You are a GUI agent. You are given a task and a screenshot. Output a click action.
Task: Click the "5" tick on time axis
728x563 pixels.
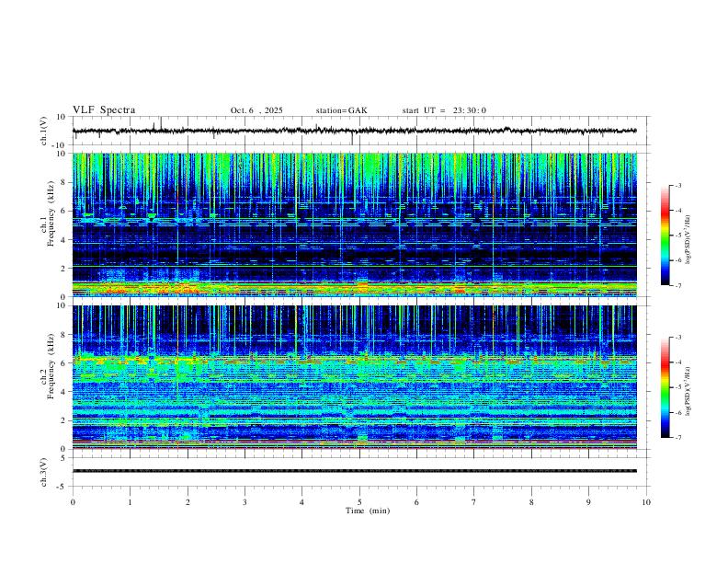359,502
